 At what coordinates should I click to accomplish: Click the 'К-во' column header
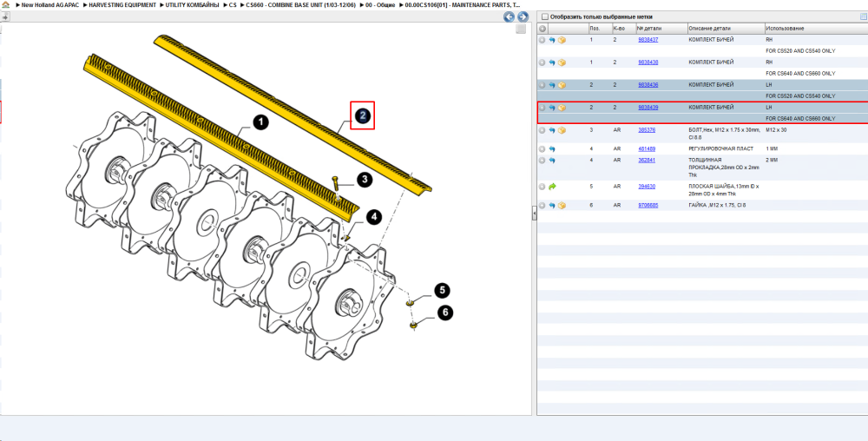(x=622, y=29)
